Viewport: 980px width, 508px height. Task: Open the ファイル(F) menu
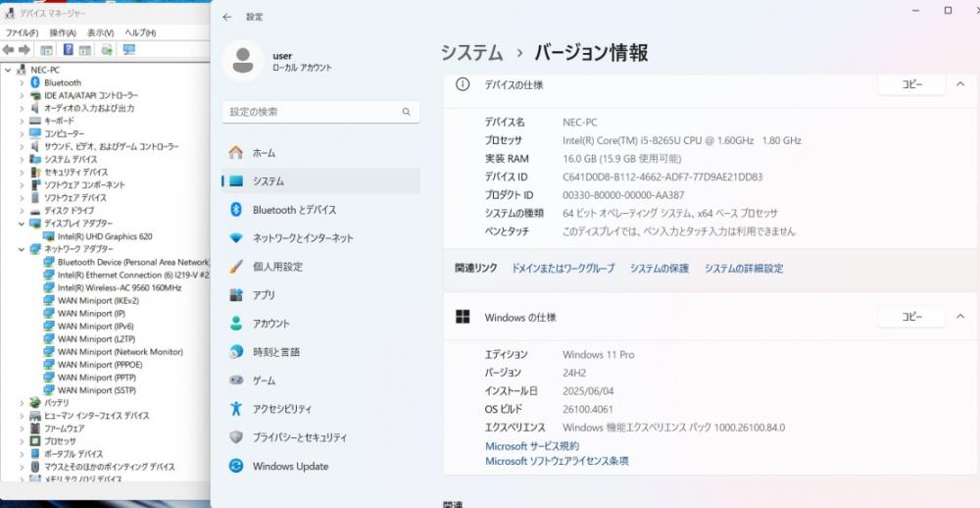22,32
